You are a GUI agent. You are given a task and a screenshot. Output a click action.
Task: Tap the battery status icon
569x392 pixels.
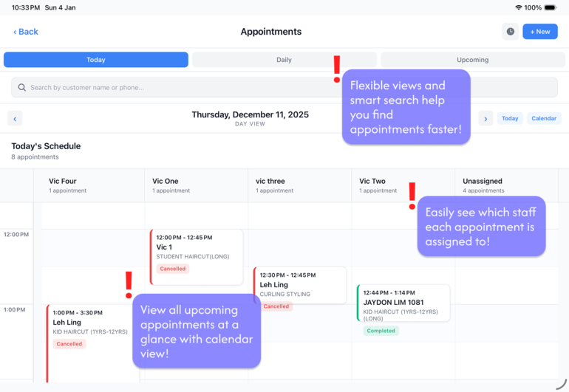(551, 7)
